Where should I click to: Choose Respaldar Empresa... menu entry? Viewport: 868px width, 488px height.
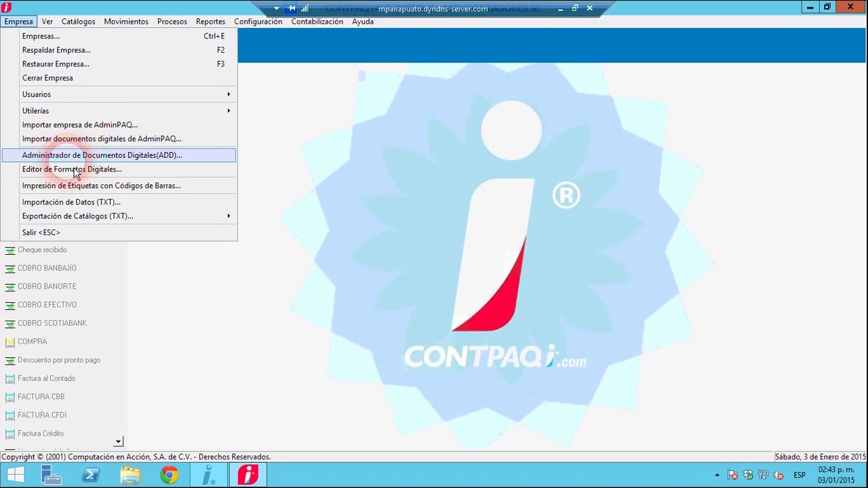(119, 50)
